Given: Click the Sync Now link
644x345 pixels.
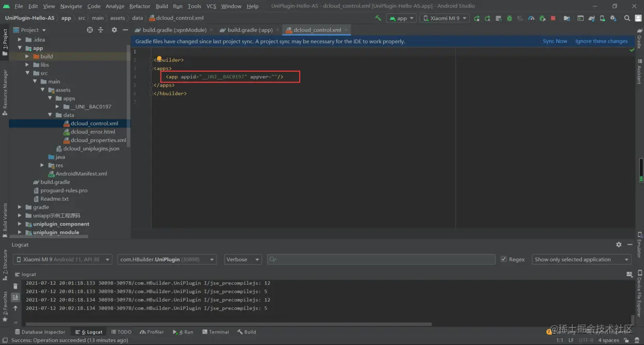Looking at the screenshot, I should [555, 41].
